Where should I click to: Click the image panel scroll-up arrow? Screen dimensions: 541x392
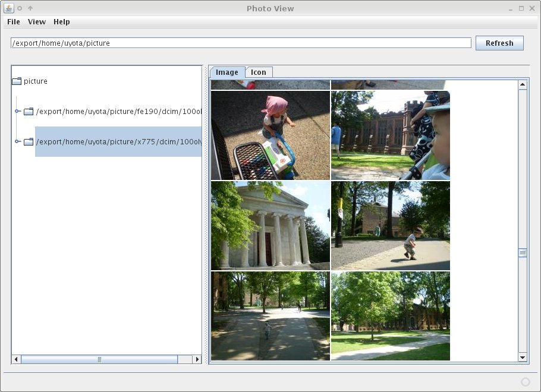[523, 84]
